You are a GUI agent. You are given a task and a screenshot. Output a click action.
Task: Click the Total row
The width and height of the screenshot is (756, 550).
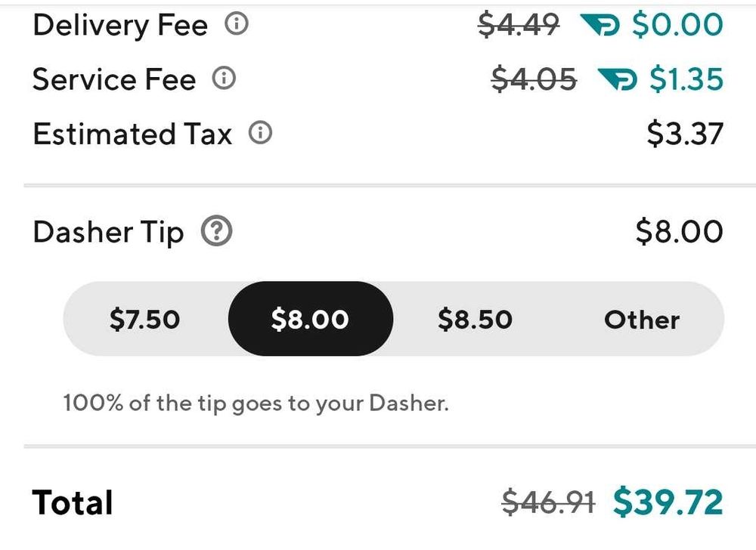tap(72, 501)
